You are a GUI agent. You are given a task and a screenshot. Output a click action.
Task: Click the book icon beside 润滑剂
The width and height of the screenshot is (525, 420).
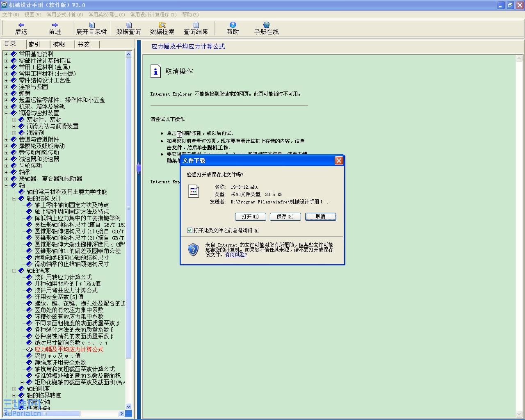21,133
